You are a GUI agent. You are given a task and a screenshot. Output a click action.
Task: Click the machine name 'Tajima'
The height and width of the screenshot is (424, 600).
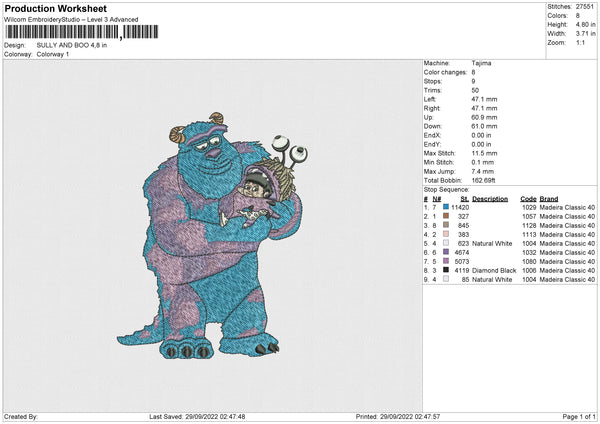pyautogui.click(x=481, y=63)
